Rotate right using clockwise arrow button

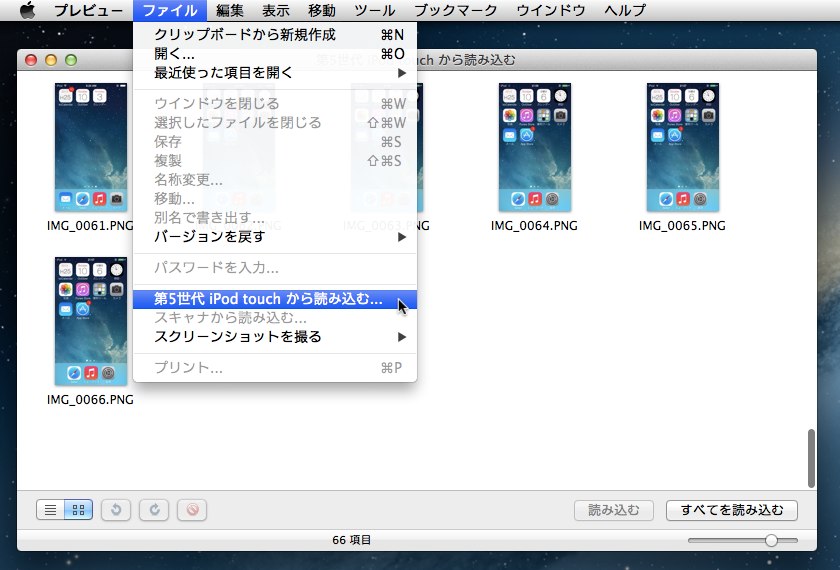click(x=154, y=509)
